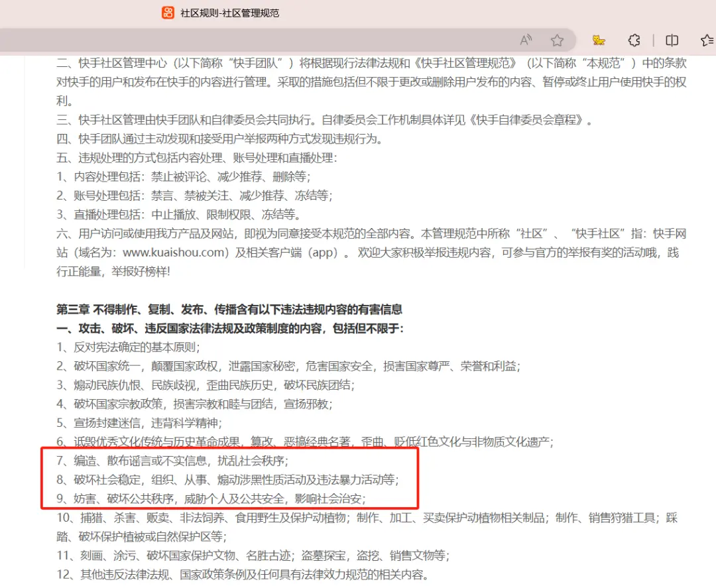This screenshot has height=588, width=716.
Task: Click the bold subheading 一、攻击、破坏、违反国家法律法规
Action: tap(229, 328)
